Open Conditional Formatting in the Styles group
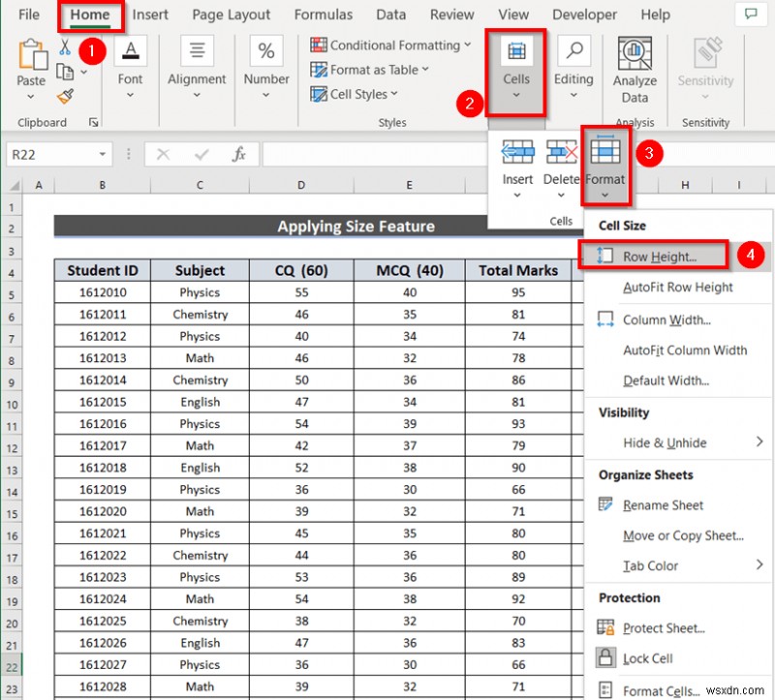 click(x=317, y=45)
